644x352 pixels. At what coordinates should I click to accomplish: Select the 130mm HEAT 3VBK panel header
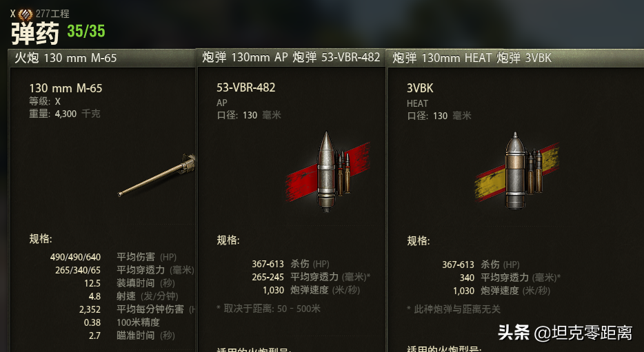pos(515,58)
